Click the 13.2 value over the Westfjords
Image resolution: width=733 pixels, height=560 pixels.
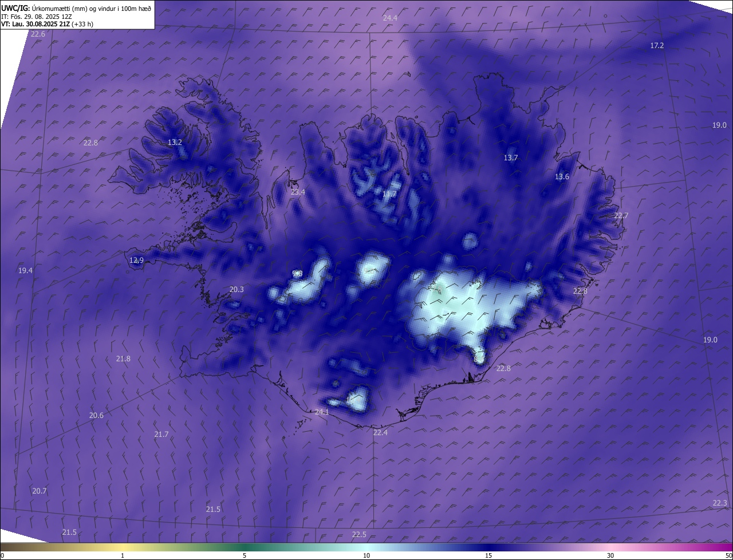175,142
